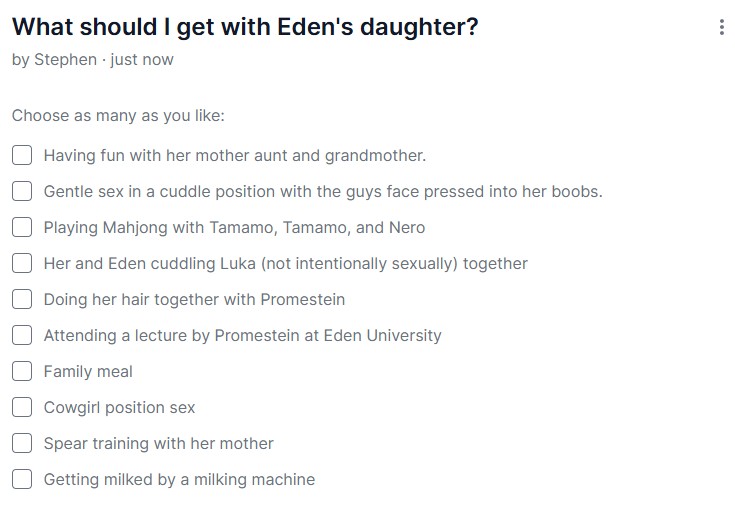Click the 'Attending a lecture by Promestein' label
Image resolution: width=735 pixels, height=506 pixels.
(242, 336)
